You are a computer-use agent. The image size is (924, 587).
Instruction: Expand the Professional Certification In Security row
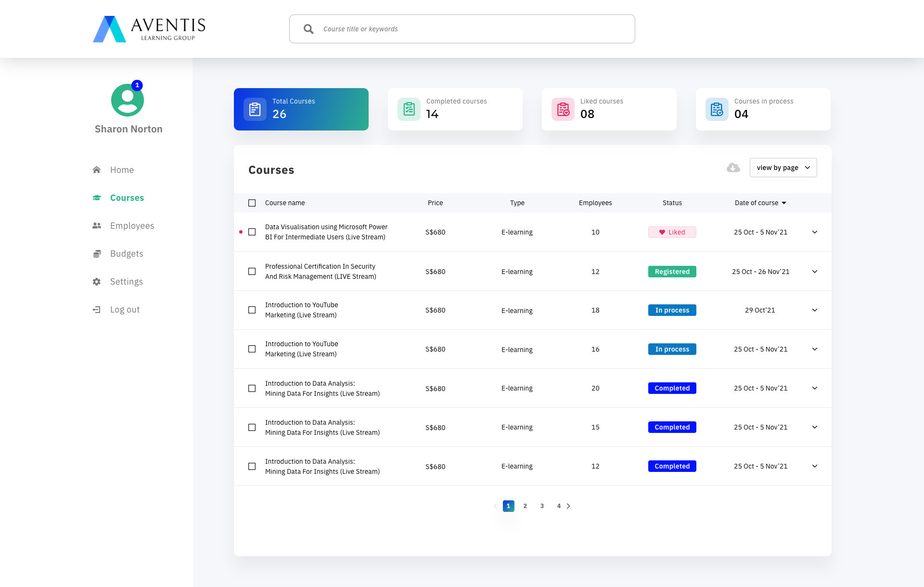click(x=815, y=272)
